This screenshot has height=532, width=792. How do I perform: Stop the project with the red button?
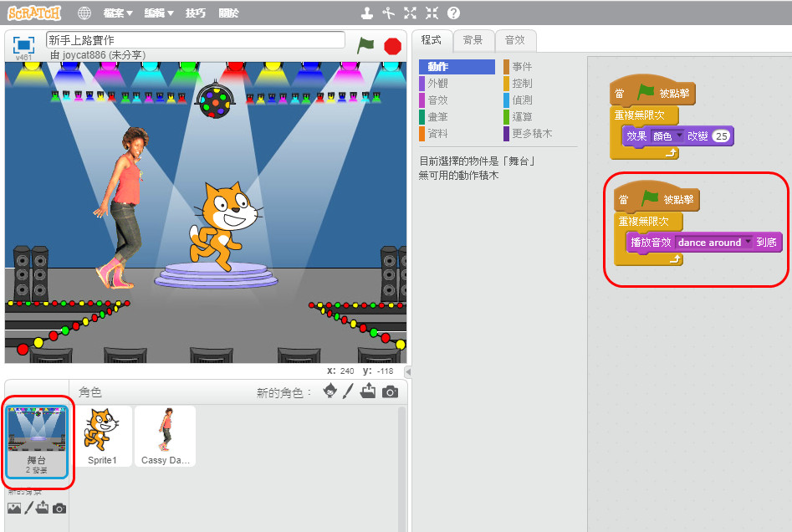tap(392, 46)
